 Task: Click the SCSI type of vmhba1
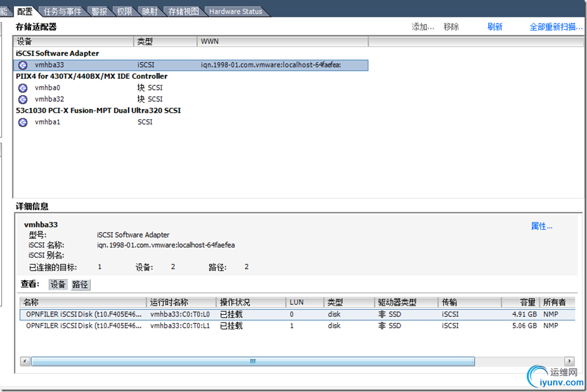click(145, 122)
